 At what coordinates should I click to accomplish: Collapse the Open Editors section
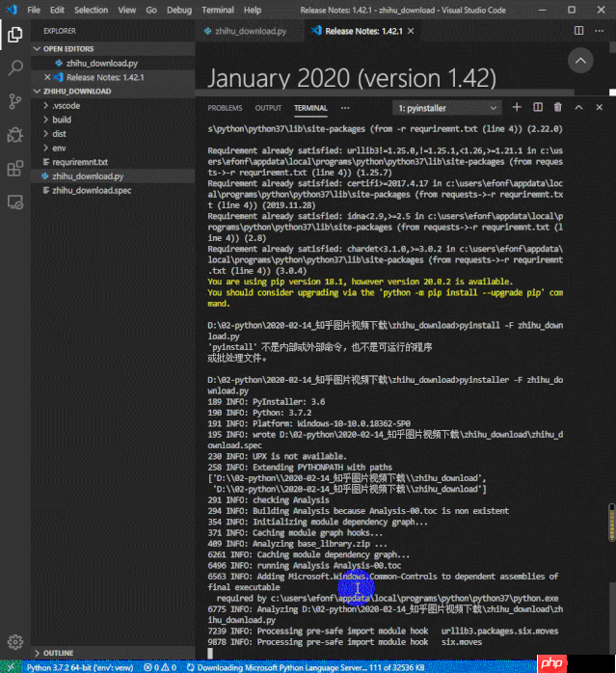click(x=37, y=49)
